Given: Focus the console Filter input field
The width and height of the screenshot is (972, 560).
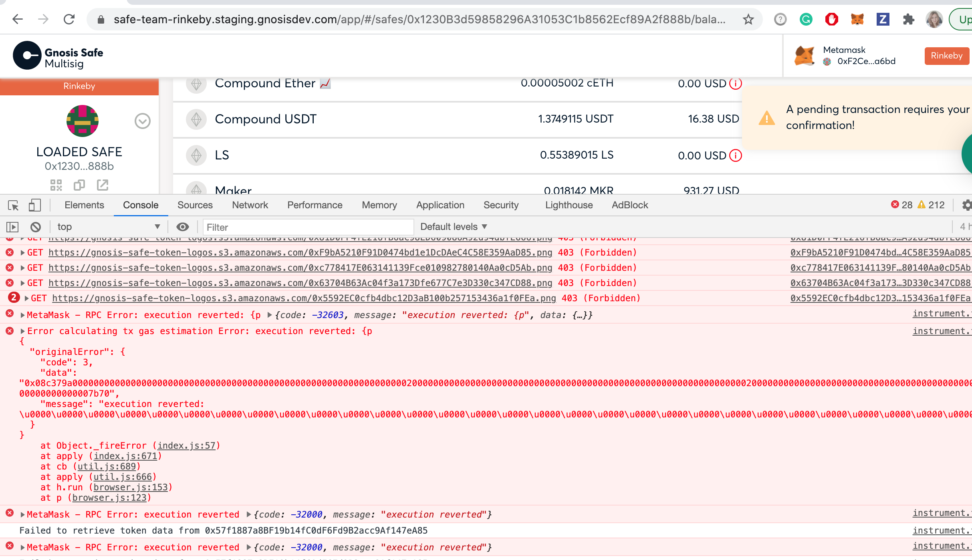Looking at the screenshot, I should pos(308,227).
